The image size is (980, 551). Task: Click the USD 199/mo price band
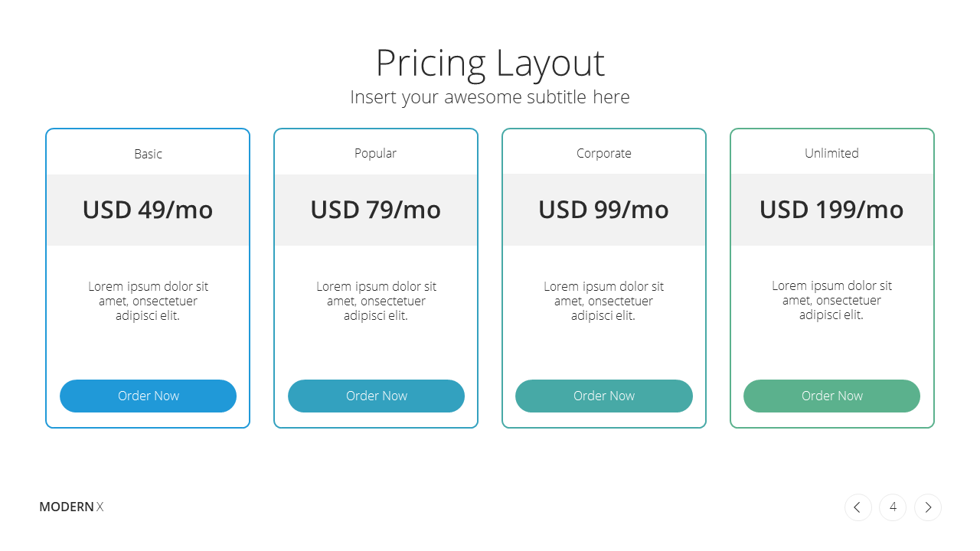click(x=832, y=210)
